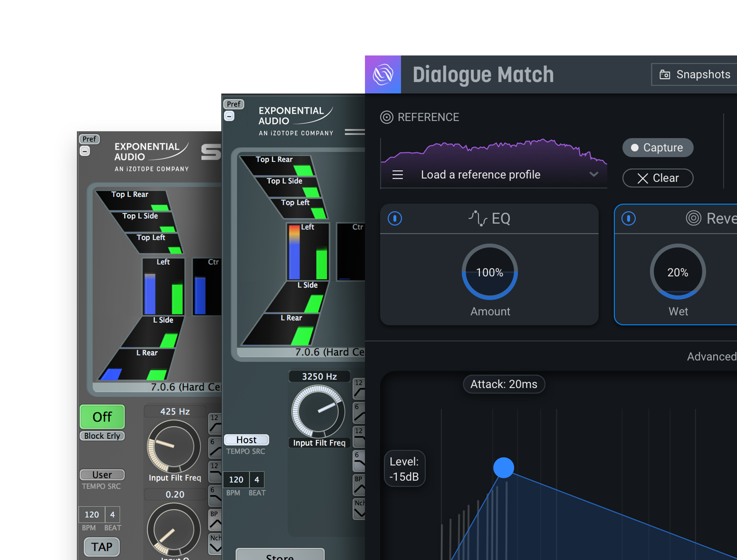This screenshot has height=560, width=737.
Task: Click the 4 BEAT field in left window
Action: pos(112,515)
